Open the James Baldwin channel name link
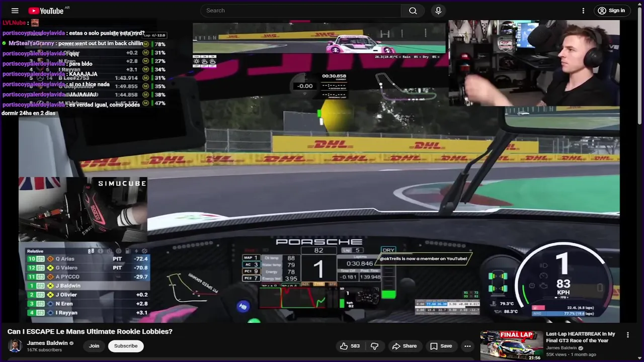 coord(47,343)
